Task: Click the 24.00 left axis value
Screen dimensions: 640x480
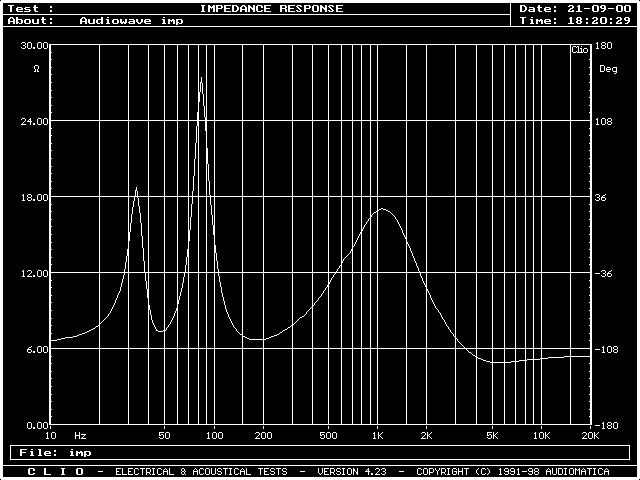Action: click(34, 121)
